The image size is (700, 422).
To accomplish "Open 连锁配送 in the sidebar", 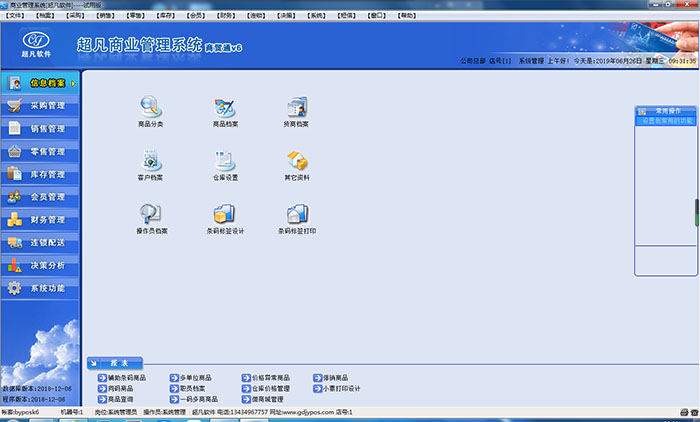I will (40, 242).
